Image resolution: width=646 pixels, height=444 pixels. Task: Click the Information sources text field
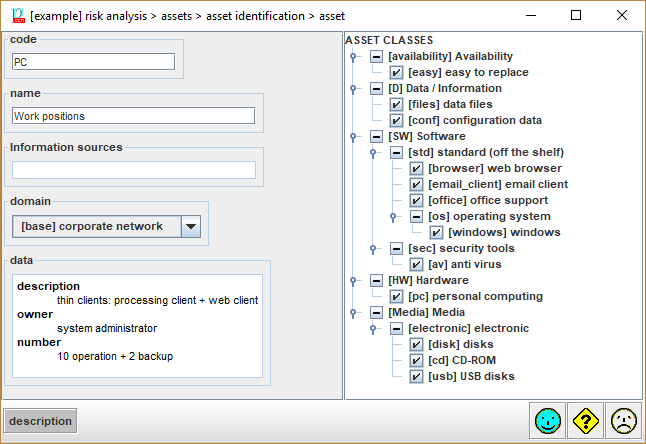(134, 170)
